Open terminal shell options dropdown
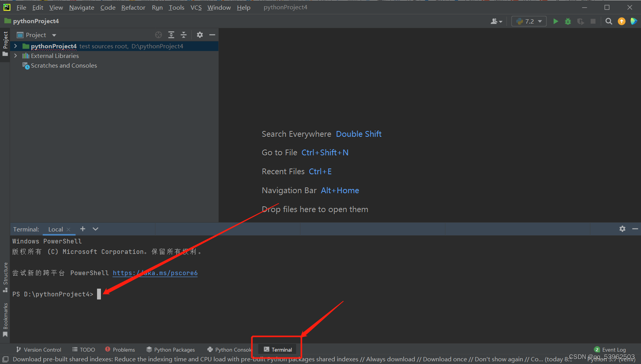The image size is (641, 364). (95, 229)
